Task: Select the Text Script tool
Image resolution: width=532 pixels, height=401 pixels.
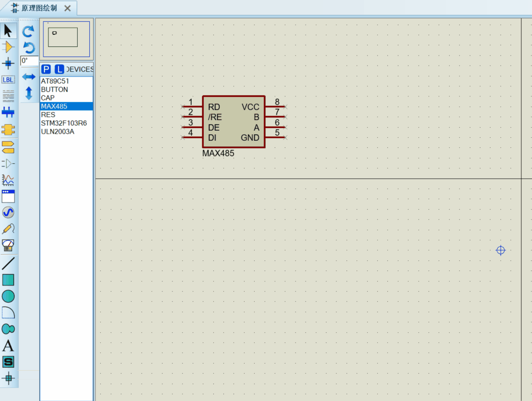Action: pos(8,96)
